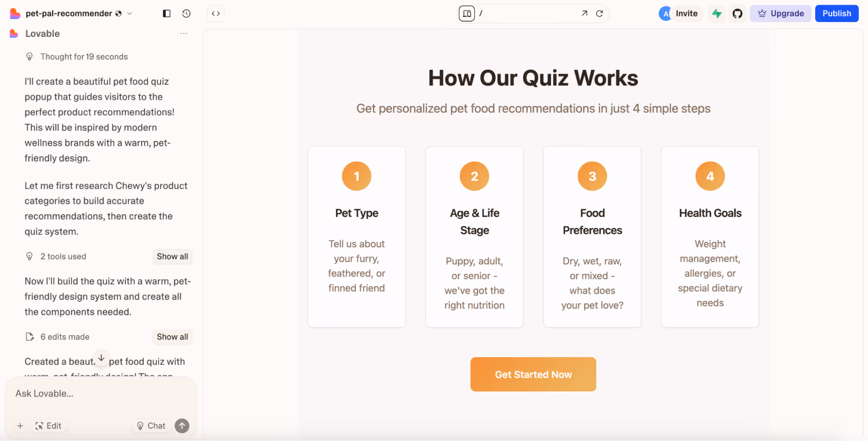Open the Lovable options menu

tap(184, 33)
